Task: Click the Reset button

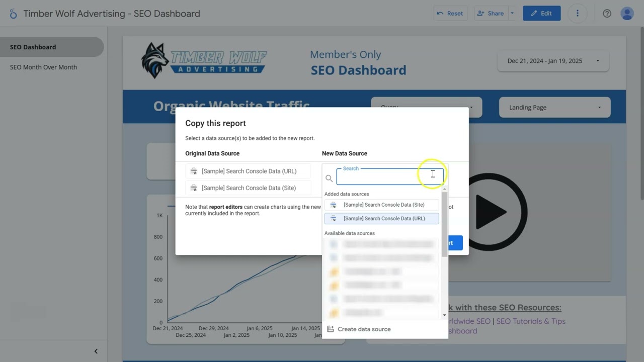Action: [450, 14]
